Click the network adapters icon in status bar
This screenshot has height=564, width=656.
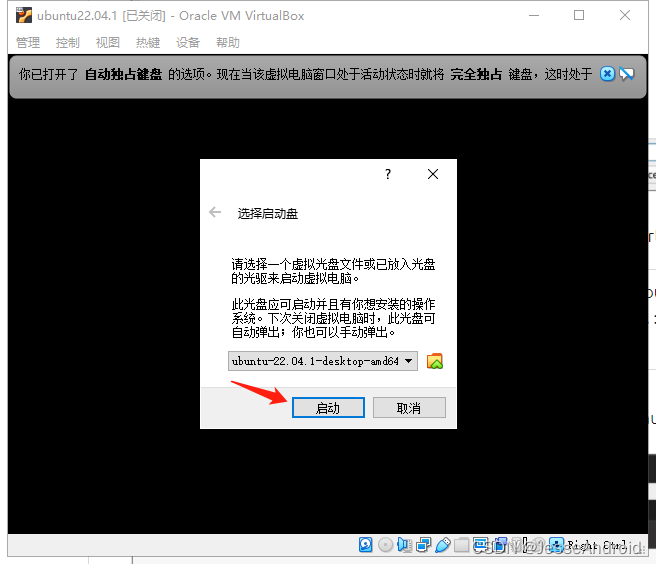coord(423,545)
